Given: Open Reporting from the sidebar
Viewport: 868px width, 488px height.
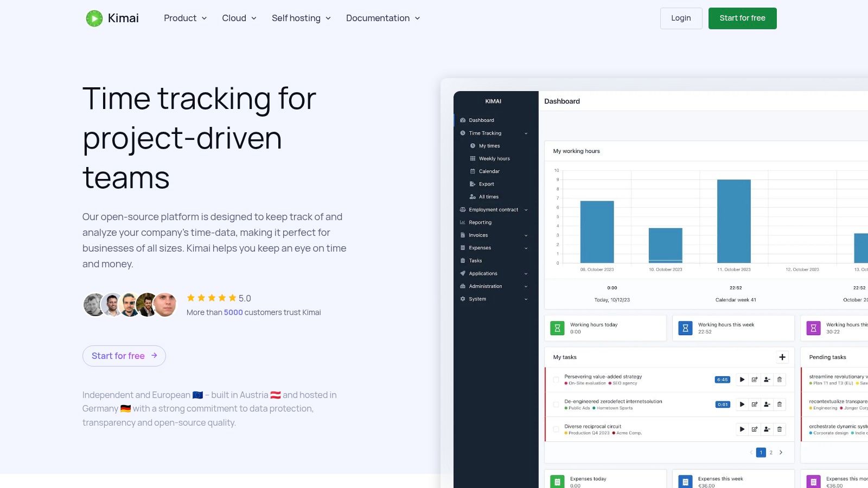Looking at the screenshot, I should (480, 222).
